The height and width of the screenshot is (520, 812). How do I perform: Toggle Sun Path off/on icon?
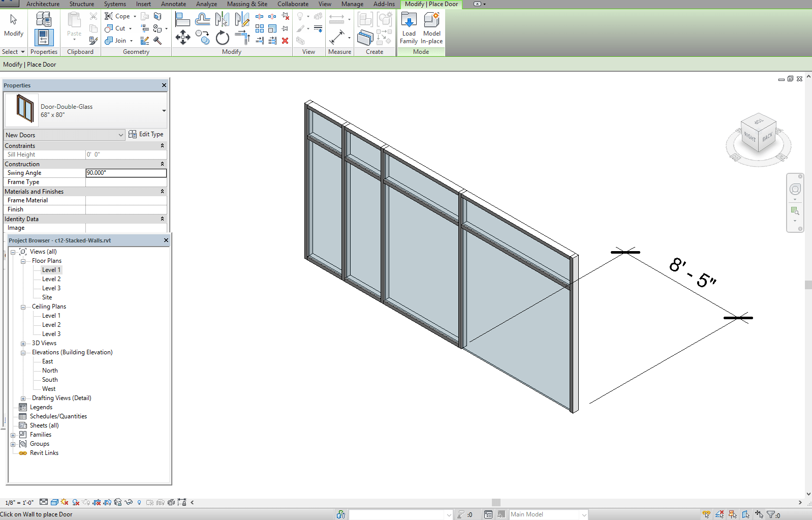(65, 502)
